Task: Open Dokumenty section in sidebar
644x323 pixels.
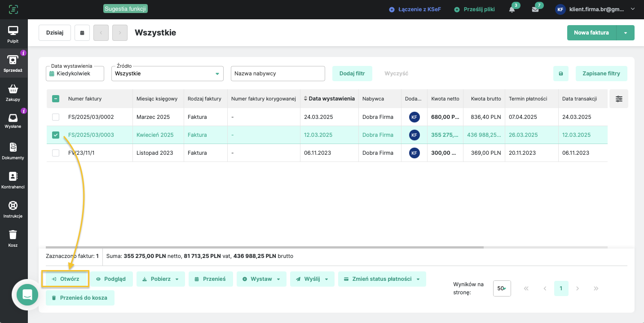Action: pos(13,151)
